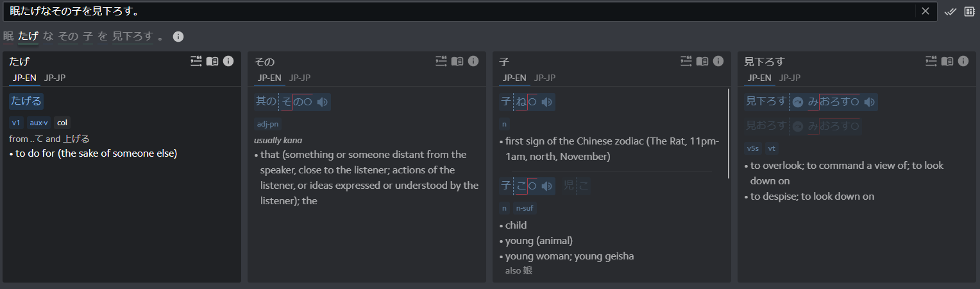
Task: Click quote-list icon on 子 card
Action: tap(686, 61)
